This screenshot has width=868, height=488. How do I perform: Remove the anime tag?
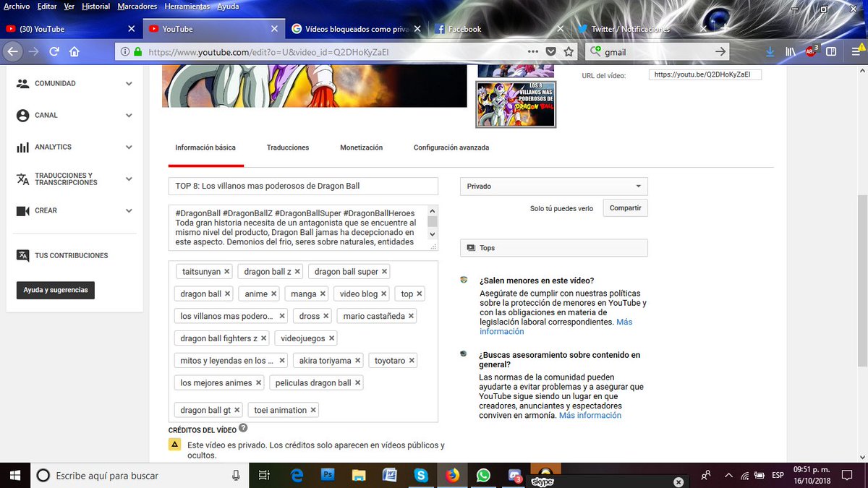[x=274, y=294]
